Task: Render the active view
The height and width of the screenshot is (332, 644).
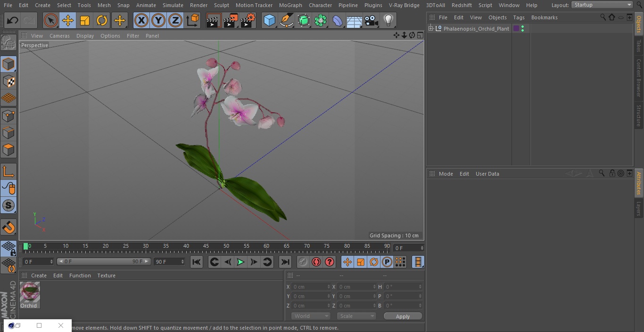Action: click(x=213, y=20)
